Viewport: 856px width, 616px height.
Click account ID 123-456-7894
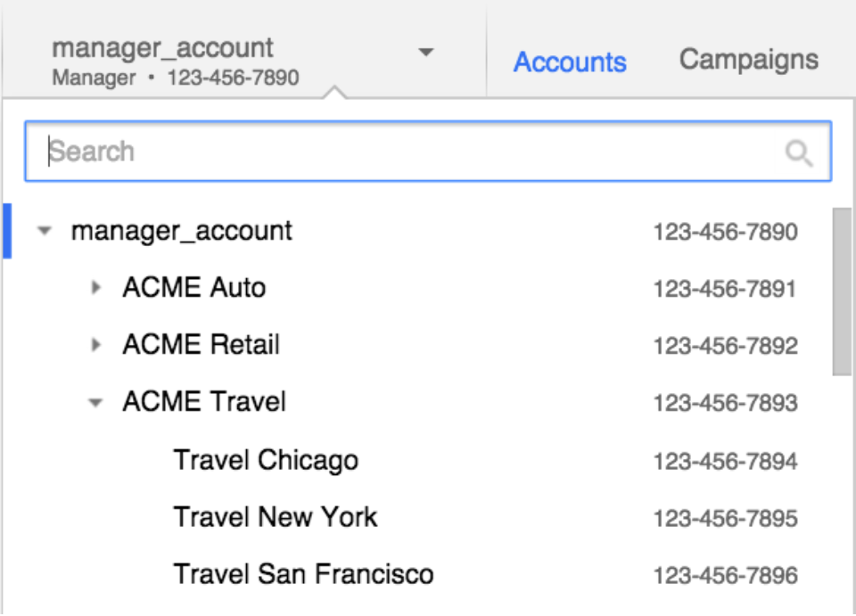(x=726, y=462)
